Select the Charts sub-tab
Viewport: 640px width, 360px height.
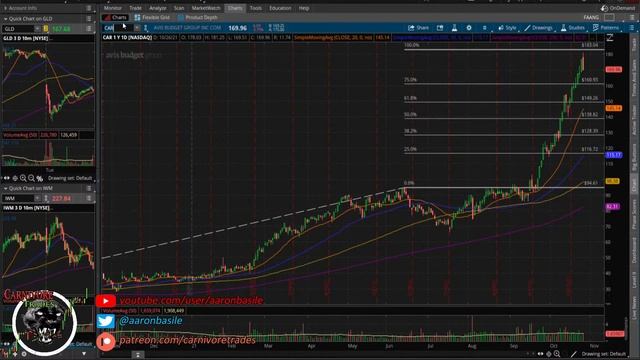pos(116,18)
